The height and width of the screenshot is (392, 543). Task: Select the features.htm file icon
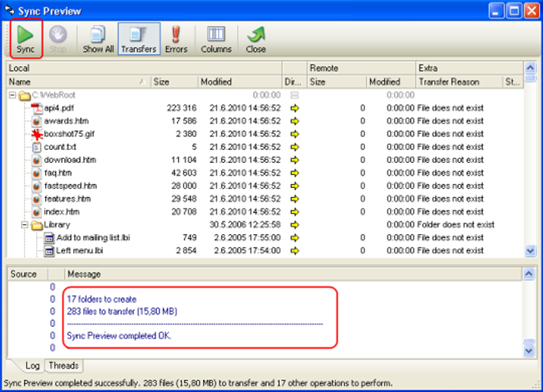click(x=37, y=199)
